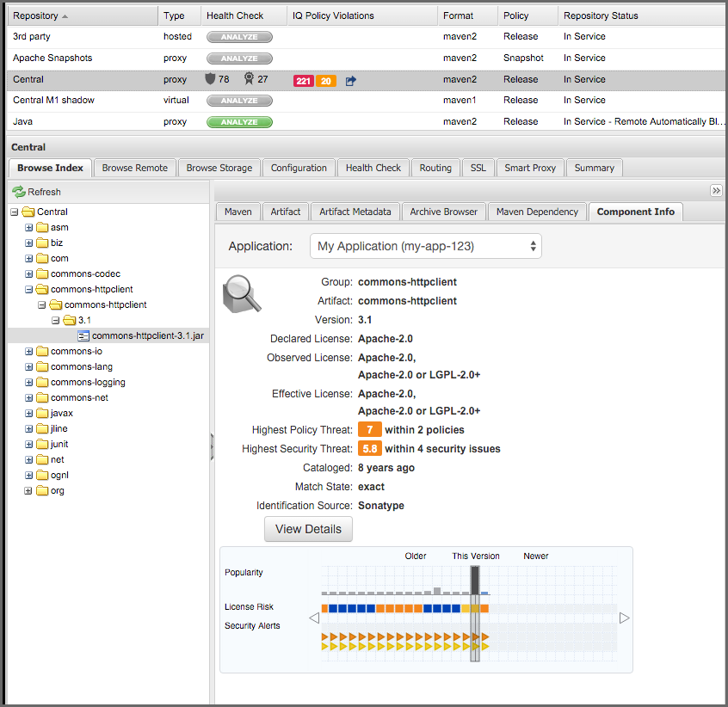Select the jline tree item
The height and width of the screenshot is (707, 728).
(x=59, y=428)
